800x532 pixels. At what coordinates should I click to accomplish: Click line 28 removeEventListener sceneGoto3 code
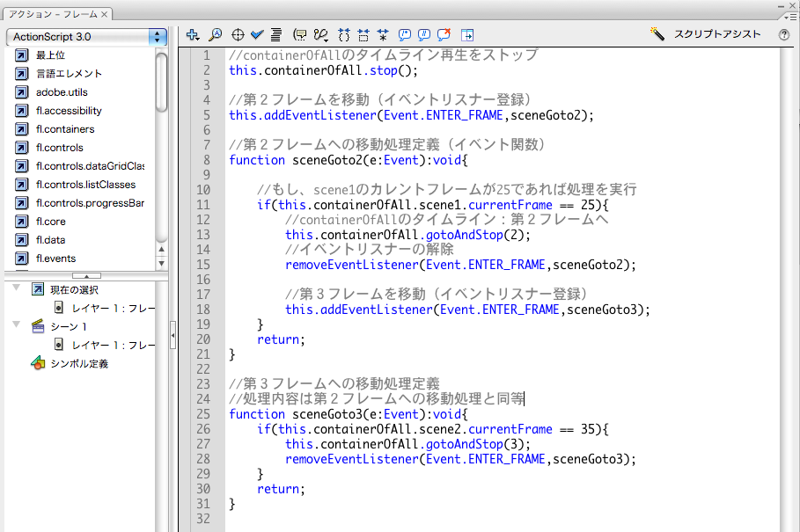(x=460, y=459)
